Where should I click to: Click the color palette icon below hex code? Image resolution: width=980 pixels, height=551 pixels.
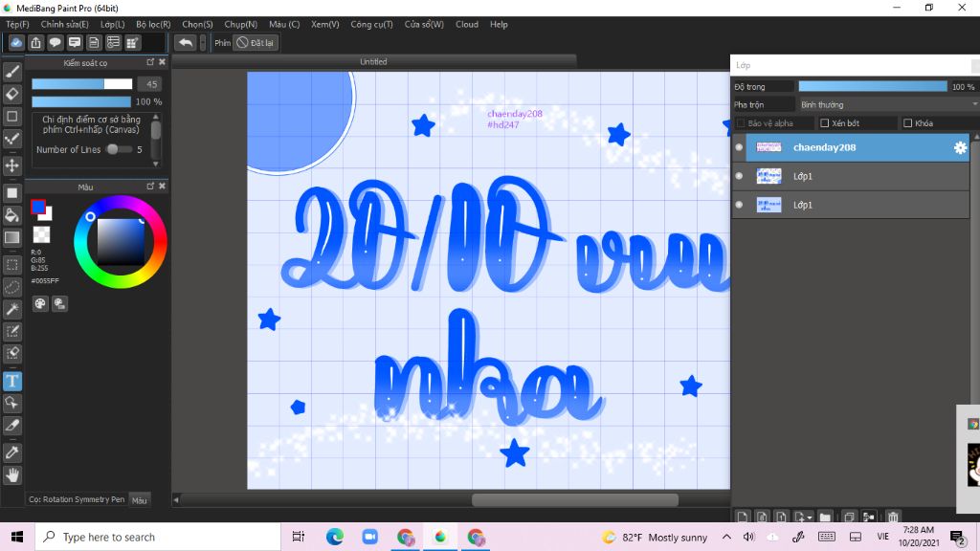pyautogui.click(x=40, y=303)
